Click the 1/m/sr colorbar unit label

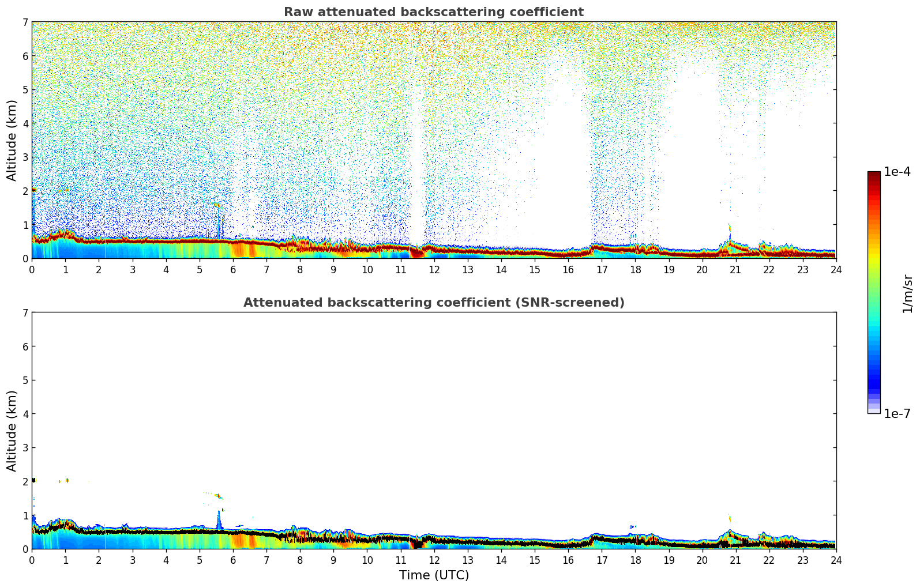click(x=907, y=293)
